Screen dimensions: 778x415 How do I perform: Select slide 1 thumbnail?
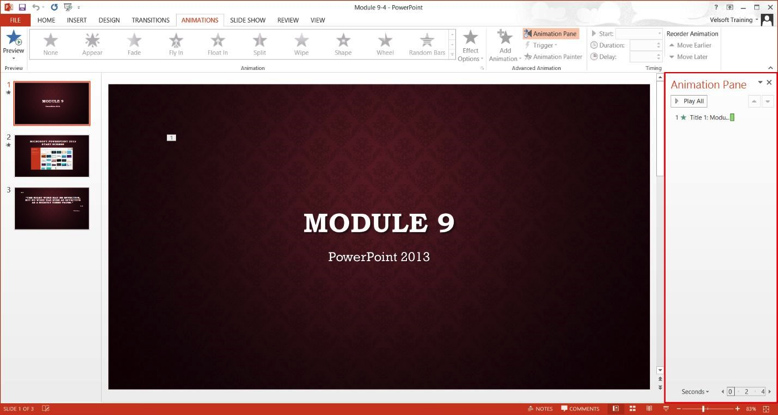point(52,103)
